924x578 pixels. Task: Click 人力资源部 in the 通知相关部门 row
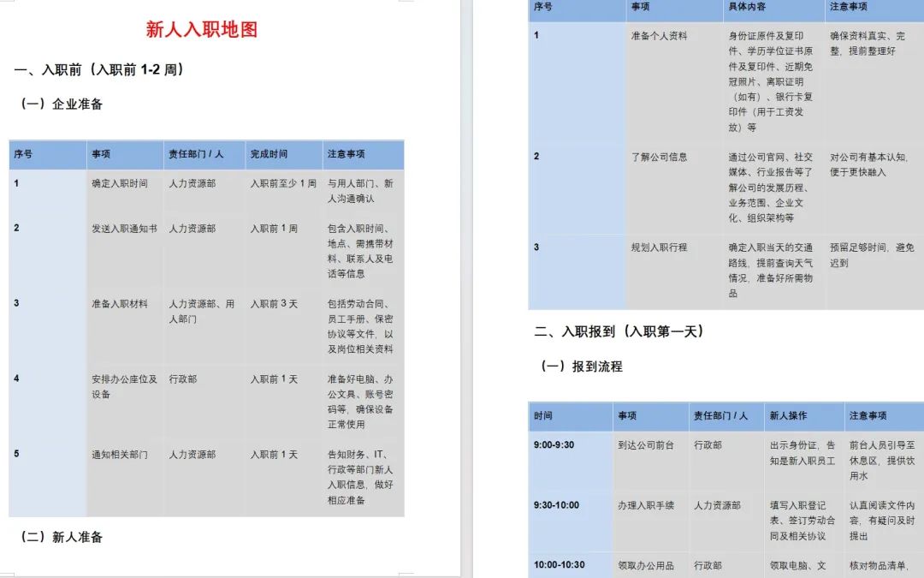[x=192, y=455]
